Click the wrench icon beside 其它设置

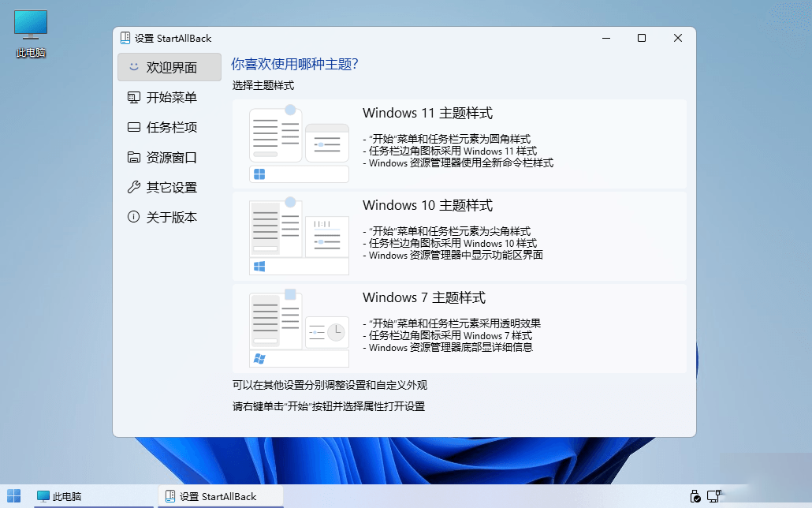point(133,187)
